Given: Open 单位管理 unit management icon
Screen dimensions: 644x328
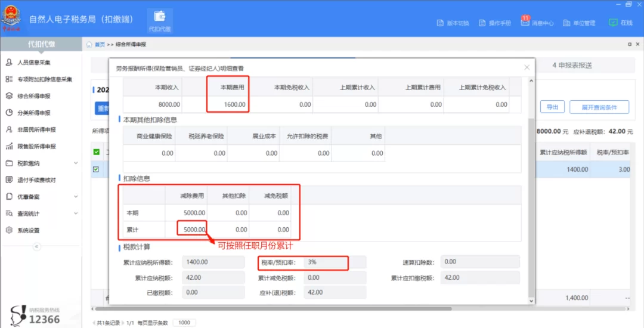Looking at the screenshot, I should coord(566,23).
